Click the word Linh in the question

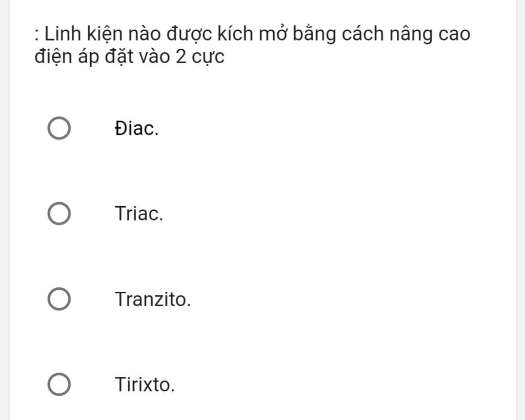(63, 33)
